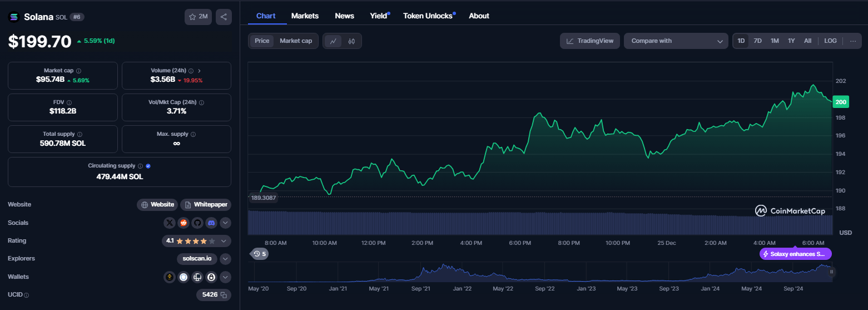868x310 pixels.
Task: Select the 7D time range
Action: (757, 41)
